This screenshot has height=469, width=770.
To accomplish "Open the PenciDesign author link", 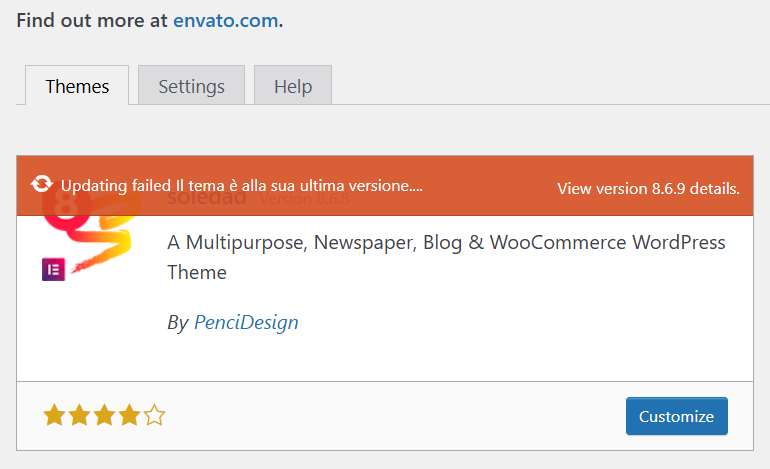I will tap(246, 322).
